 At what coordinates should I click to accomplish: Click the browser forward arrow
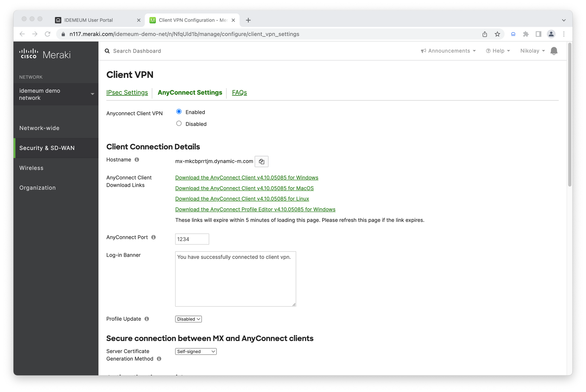tap(35, 34)
